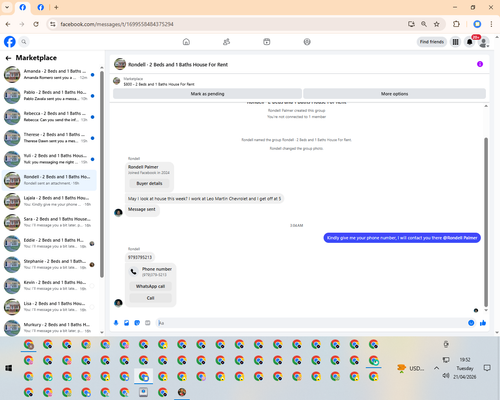Open the Groups icon in the top nav

coord(307,42)
